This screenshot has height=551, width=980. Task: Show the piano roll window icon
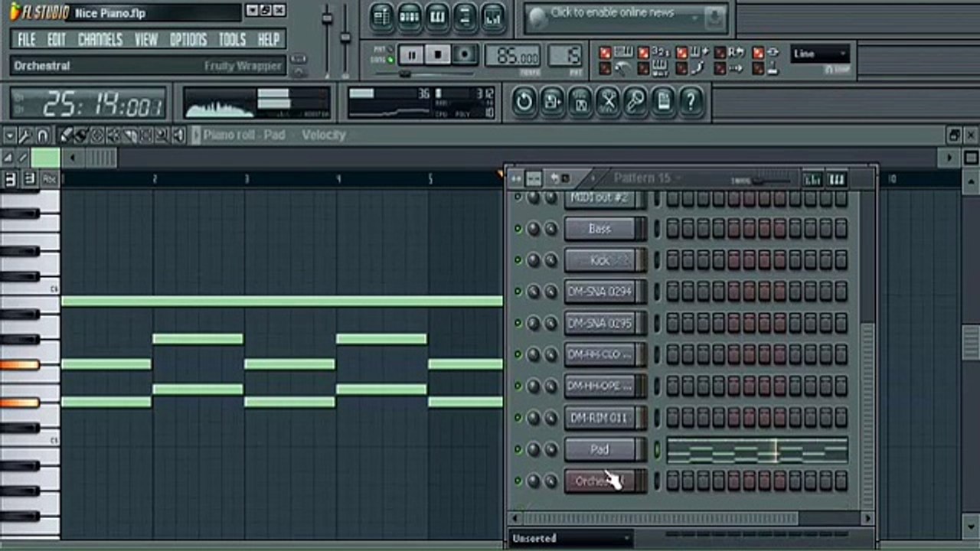[x=437, y=17]
